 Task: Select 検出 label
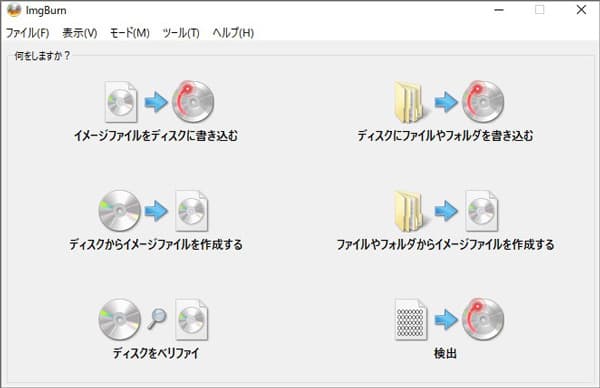[x=445, y=353]
